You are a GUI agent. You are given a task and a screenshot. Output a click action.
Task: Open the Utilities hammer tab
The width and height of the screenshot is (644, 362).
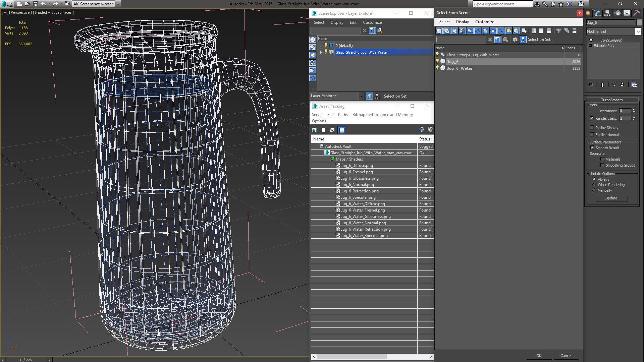(x=637, y=13)
